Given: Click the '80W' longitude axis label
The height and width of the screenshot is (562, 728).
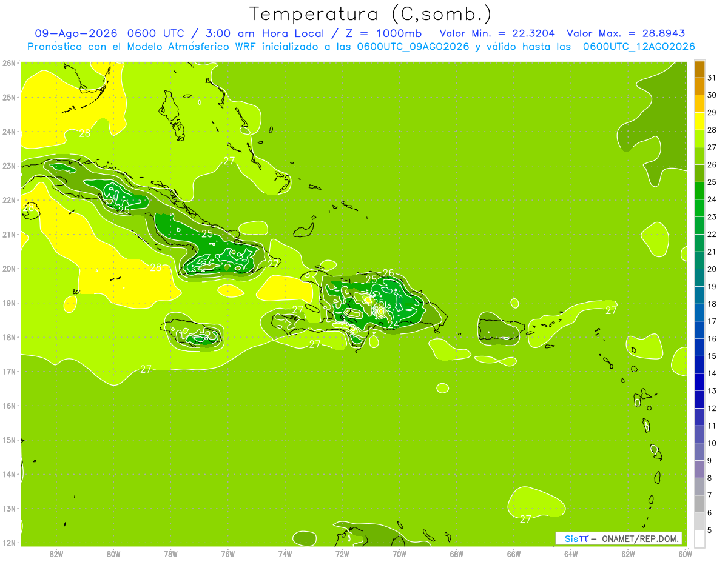Looking at the screenshot, I should click(113, 554).
